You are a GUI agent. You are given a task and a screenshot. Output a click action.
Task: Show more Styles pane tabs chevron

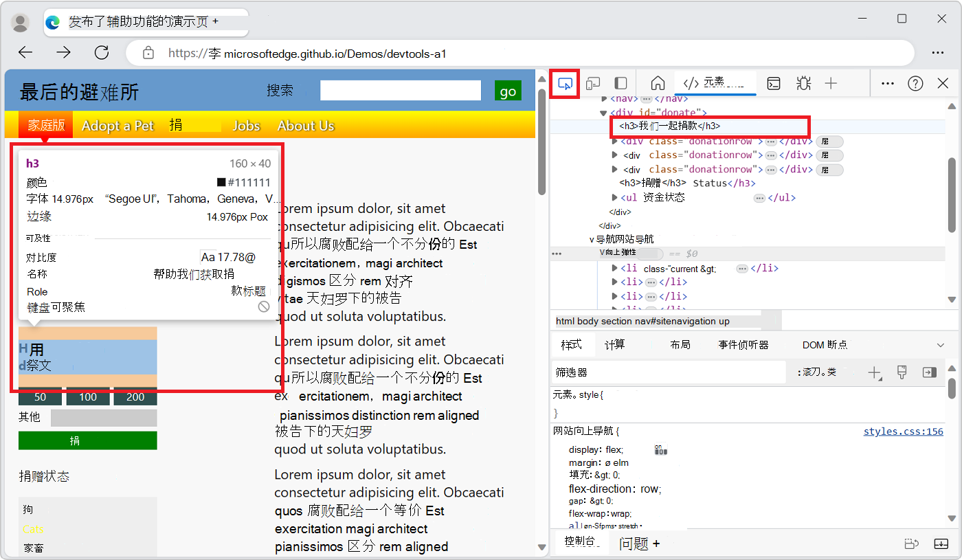click(941, 345)
